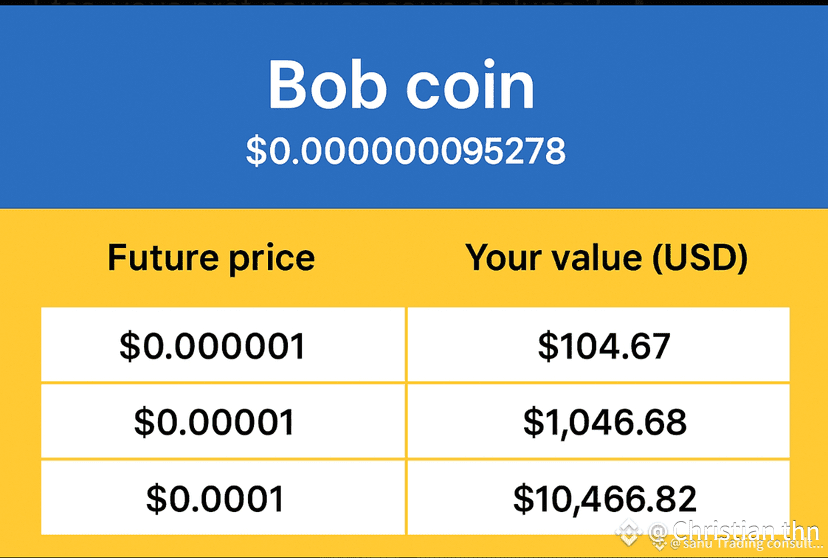Click the small Binance logo beside sanu
828x558 pixels.
660,542
